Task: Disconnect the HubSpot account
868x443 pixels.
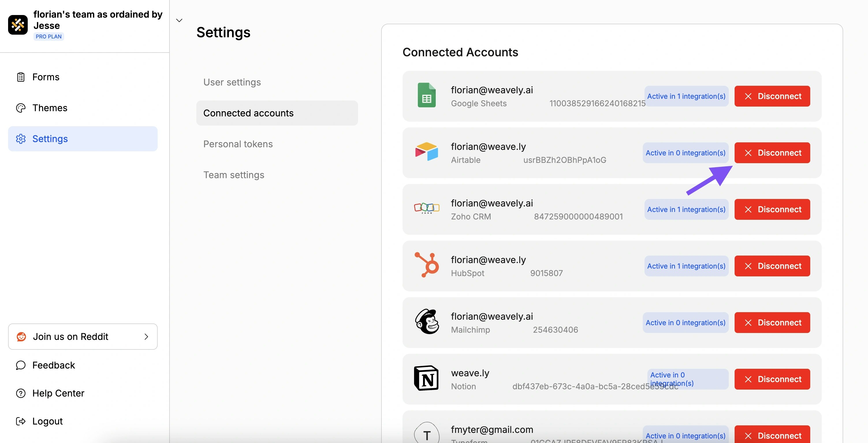Action: pos(772,266)
